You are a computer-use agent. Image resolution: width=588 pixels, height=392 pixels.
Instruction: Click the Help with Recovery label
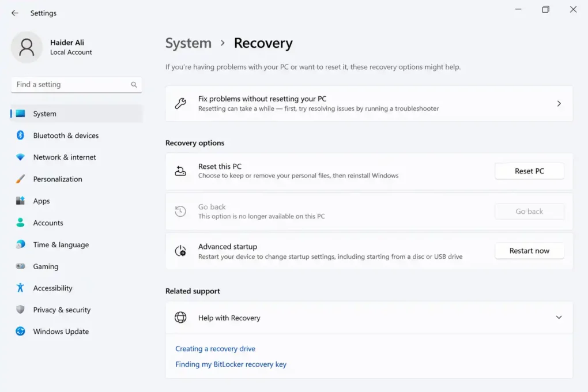(229, 318)
